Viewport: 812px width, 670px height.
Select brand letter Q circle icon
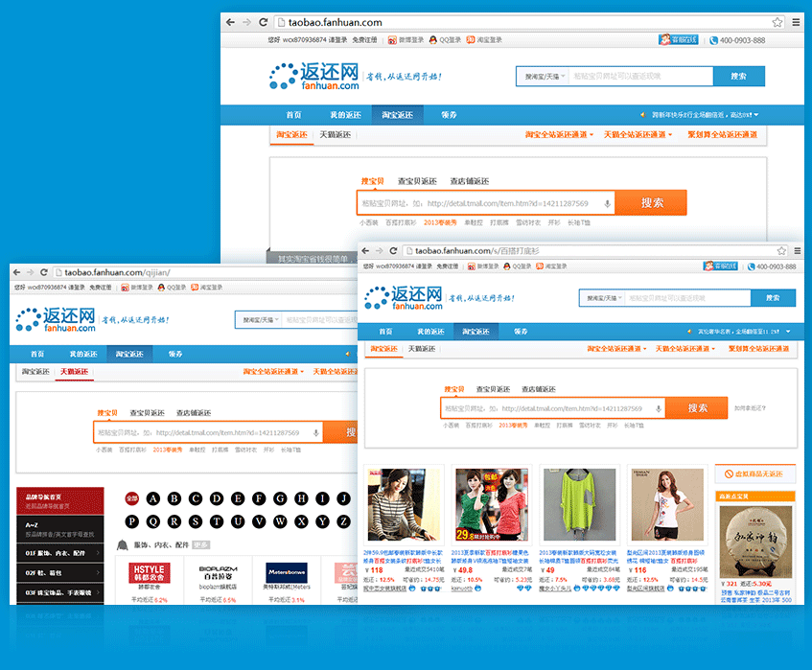[153, 521]
